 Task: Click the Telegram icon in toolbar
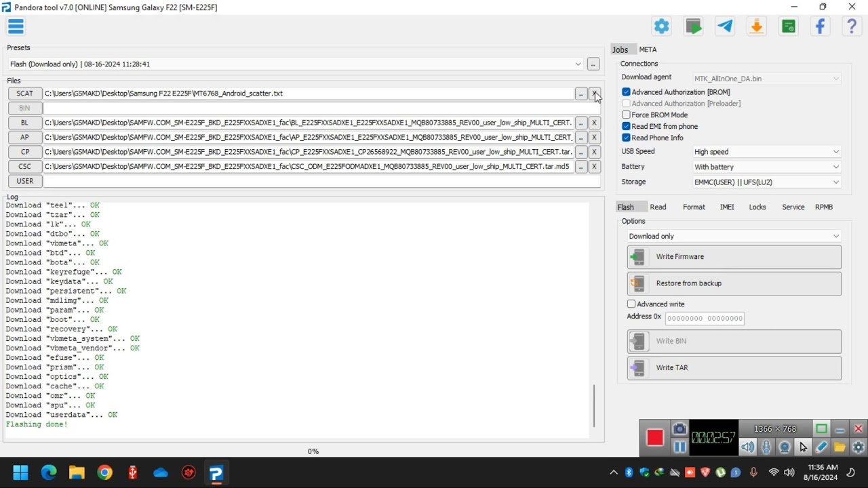[x=725, y=26]
